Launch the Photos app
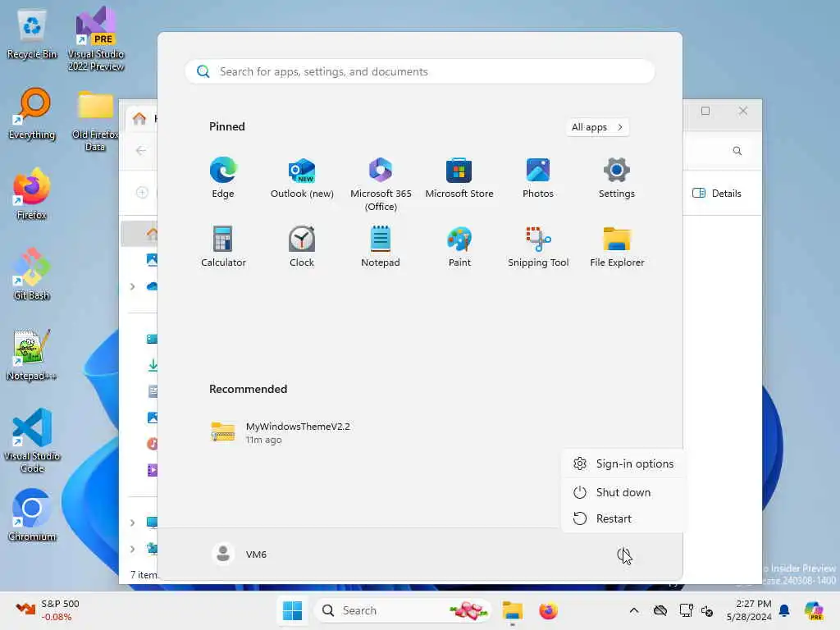The width and height of the screenshot is (840, 630). pyautogui.click(x=538, y=178)
